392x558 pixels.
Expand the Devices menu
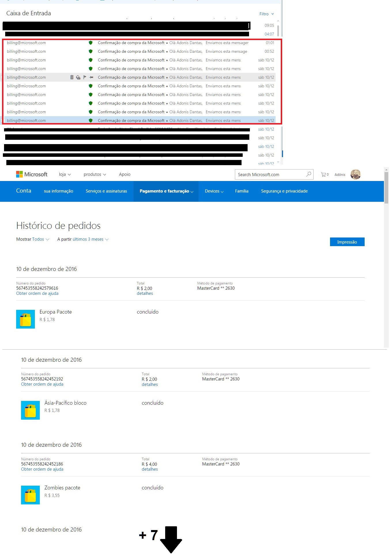[x=214, y=191]
